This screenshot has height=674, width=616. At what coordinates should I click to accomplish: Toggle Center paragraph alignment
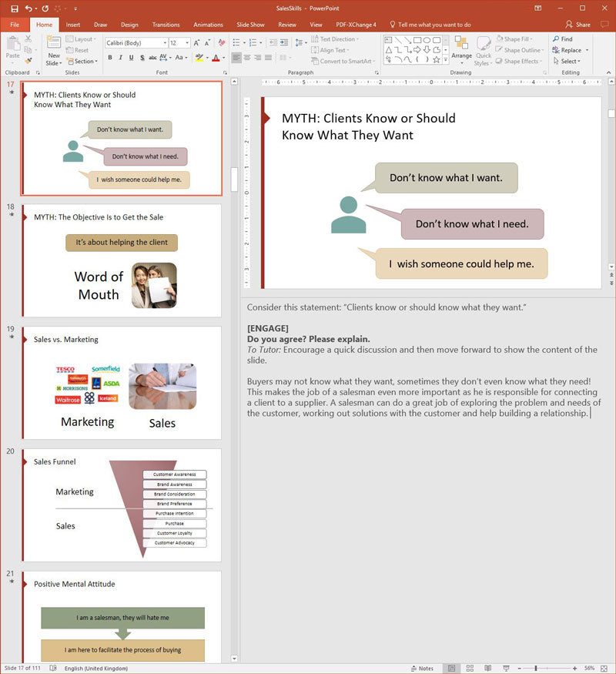pos(247,57)
